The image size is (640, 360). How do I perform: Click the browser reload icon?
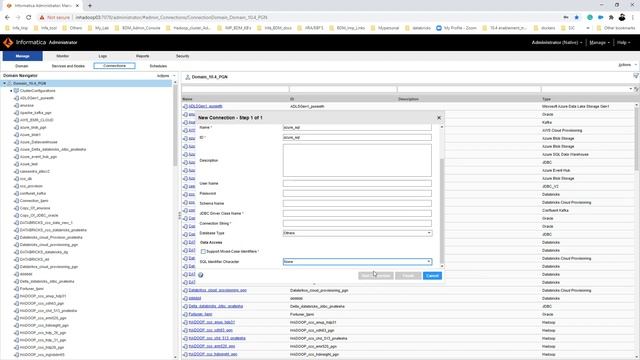29,18
